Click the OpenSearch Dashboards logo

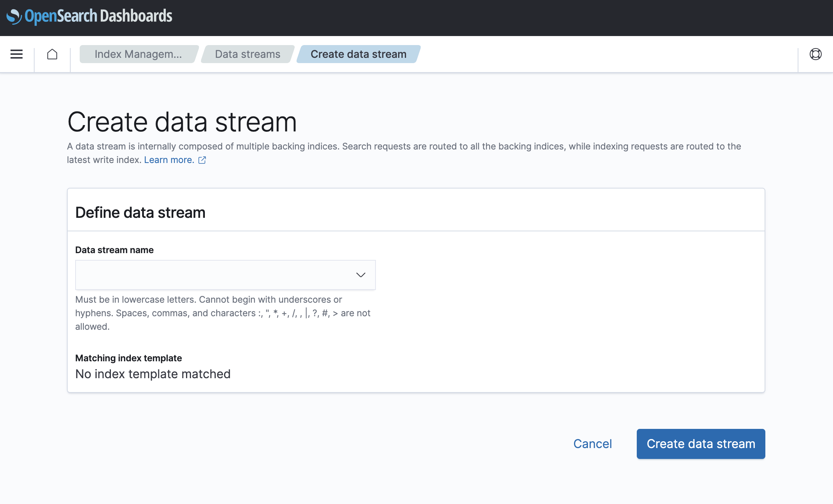[89, 16]
